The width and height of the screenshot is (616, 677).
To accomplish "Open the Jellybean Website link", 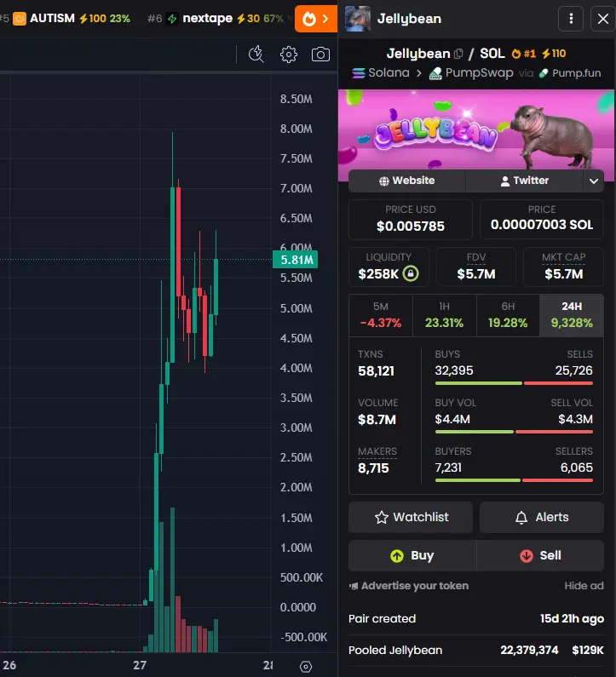I will [x=407, y=181].
